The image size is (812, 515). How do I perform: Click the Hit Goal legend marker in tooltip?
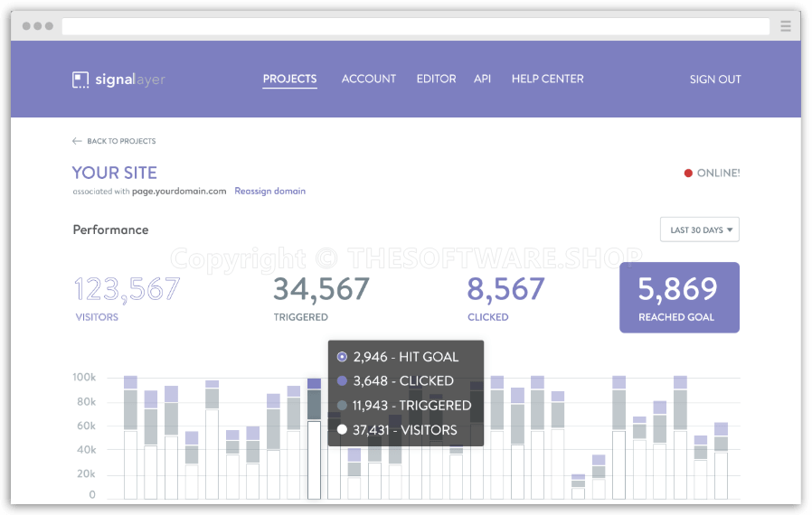tap(342, 357)
